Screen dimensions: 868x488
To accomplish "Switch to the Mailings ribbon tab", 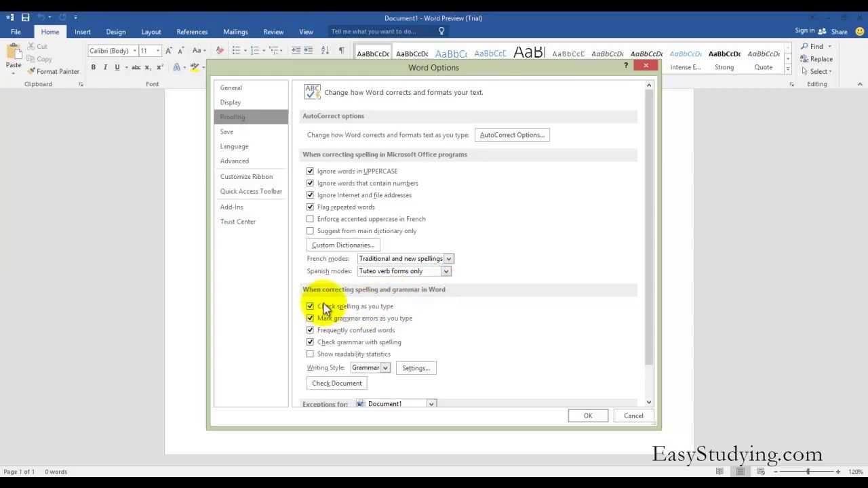I will [235, 31].
